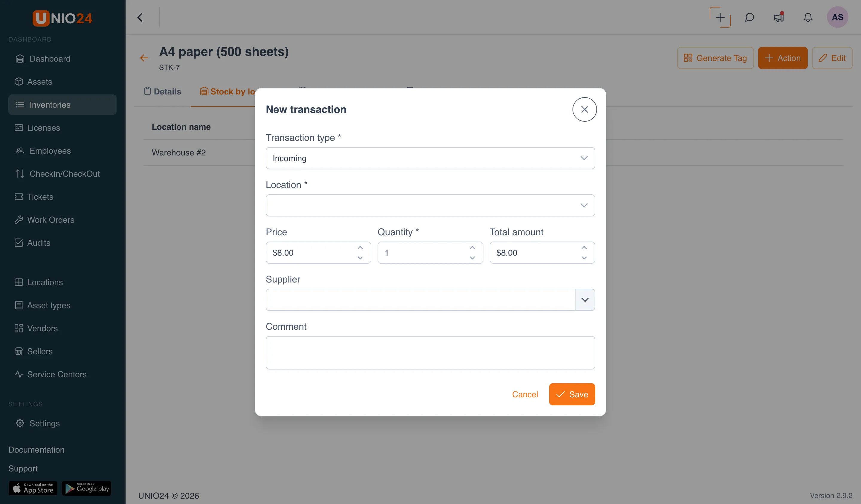Increase Total amount with up arrow

[x=584, y=248]
